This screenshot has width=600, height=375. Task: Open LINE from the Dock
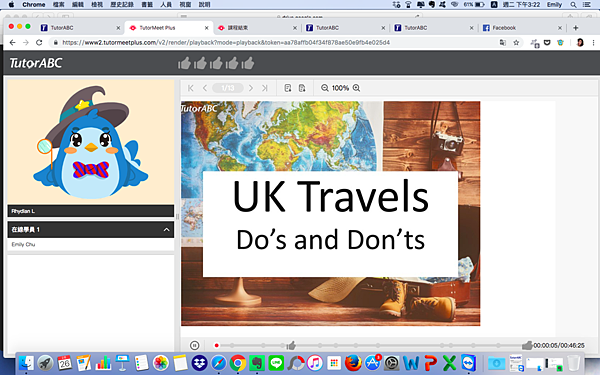[x=276, y=363]
